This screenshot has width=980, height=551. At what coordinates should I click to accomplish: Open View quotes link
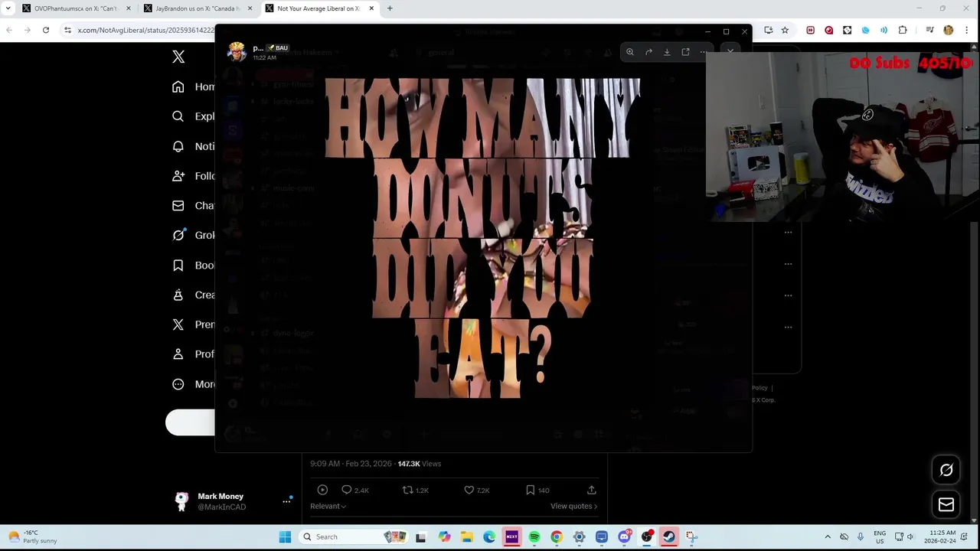573,506
